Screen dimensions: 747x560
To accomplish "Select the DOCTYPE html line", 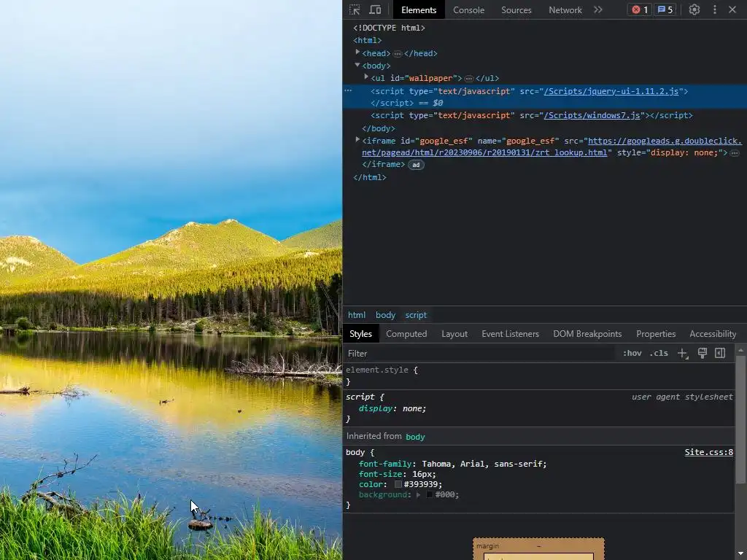I will 389,28.
